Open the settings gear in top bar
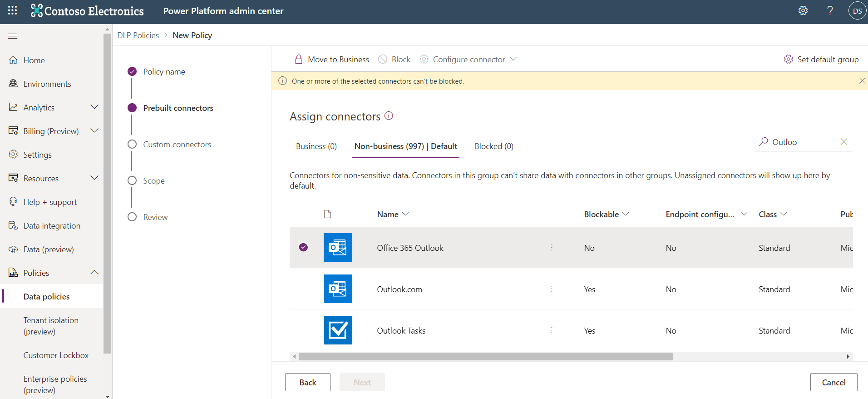Viewport: 868px width, 399px height. (x=803, y=11)
